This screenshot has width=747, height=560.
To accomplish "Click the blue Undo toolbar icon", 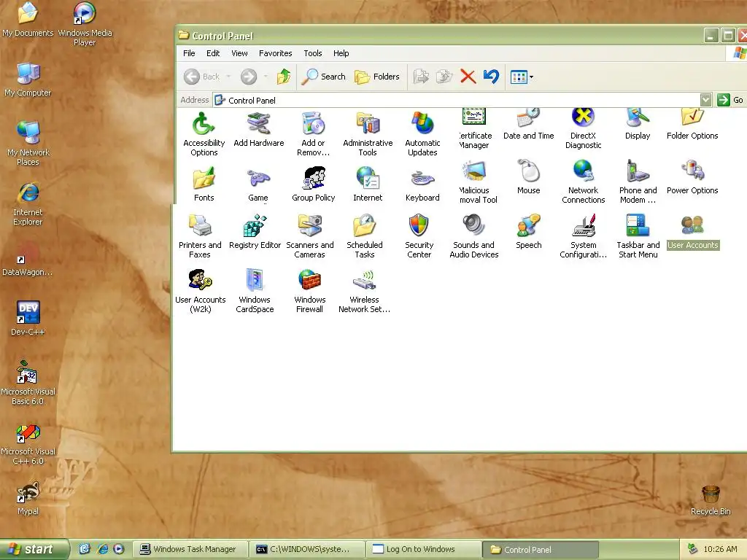I will pos(491,76).
